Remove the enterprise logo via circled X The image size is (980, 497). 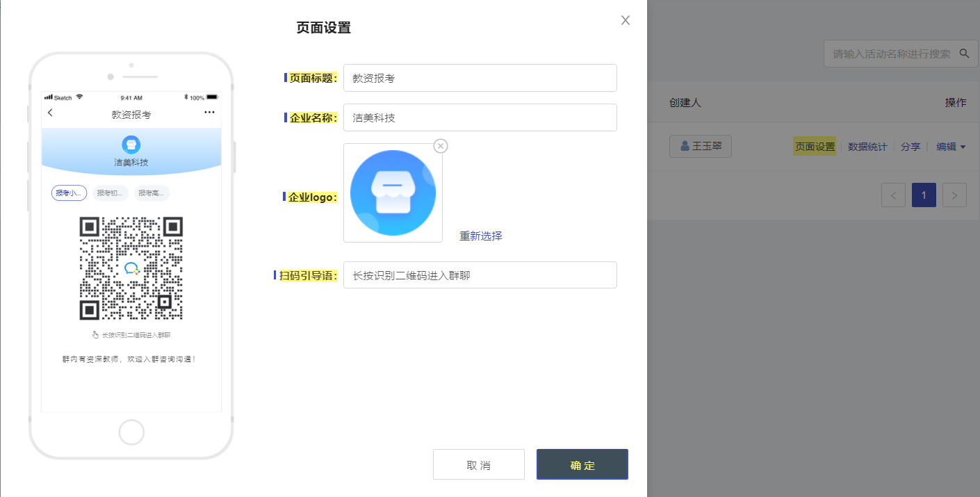pos(441,145)
